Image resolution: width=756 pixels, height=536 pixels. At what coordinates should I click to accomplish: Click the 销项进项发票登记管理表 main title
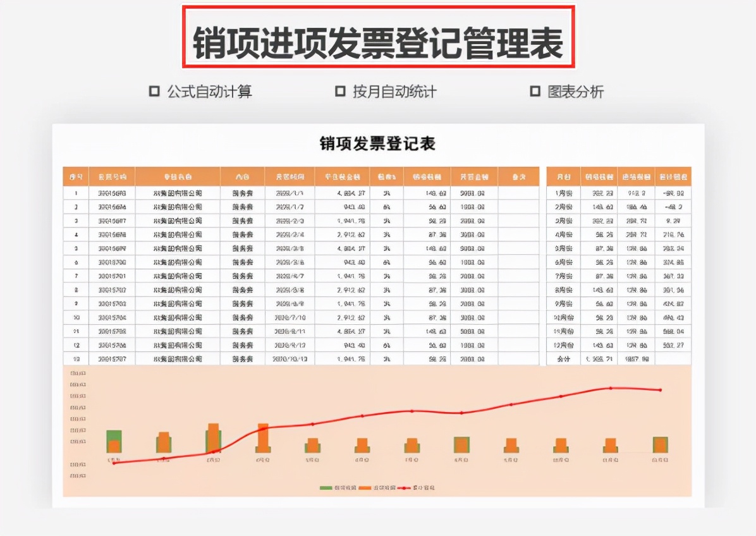379,42
